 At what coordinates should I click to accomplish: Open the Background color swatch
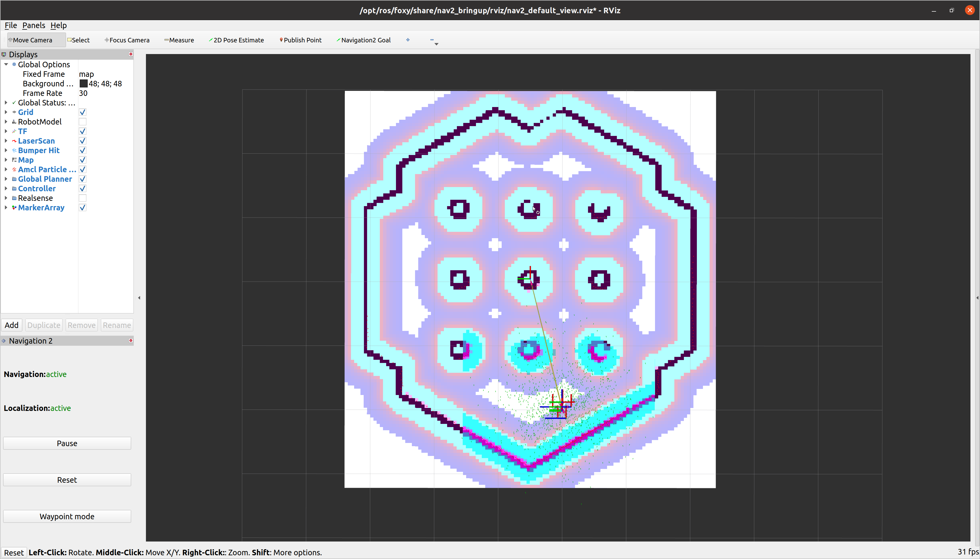point(84,83)
